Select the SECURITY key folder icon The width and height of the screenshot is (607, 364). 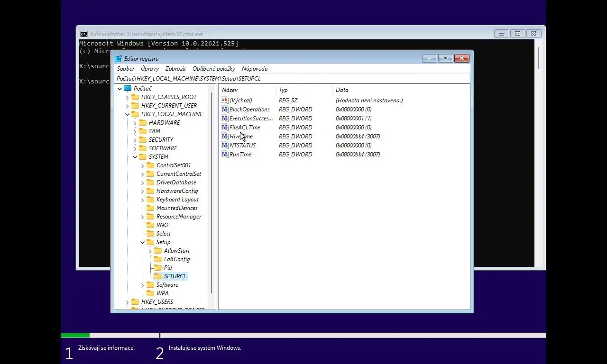(x=143, y=140)
